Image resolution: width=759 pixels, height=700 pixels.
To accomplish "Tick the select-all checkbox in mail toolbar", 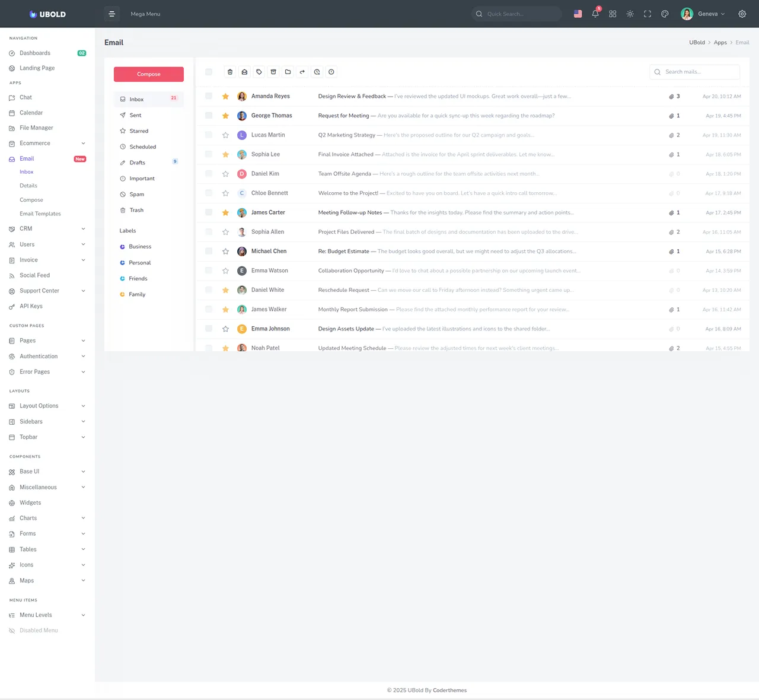I will [209, 72].
